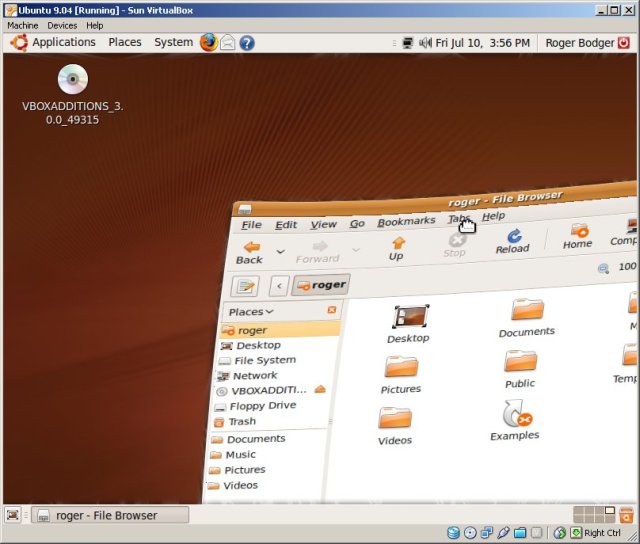Zoom out using the magnifier icon
640x544 pixels.
(603, 268)
